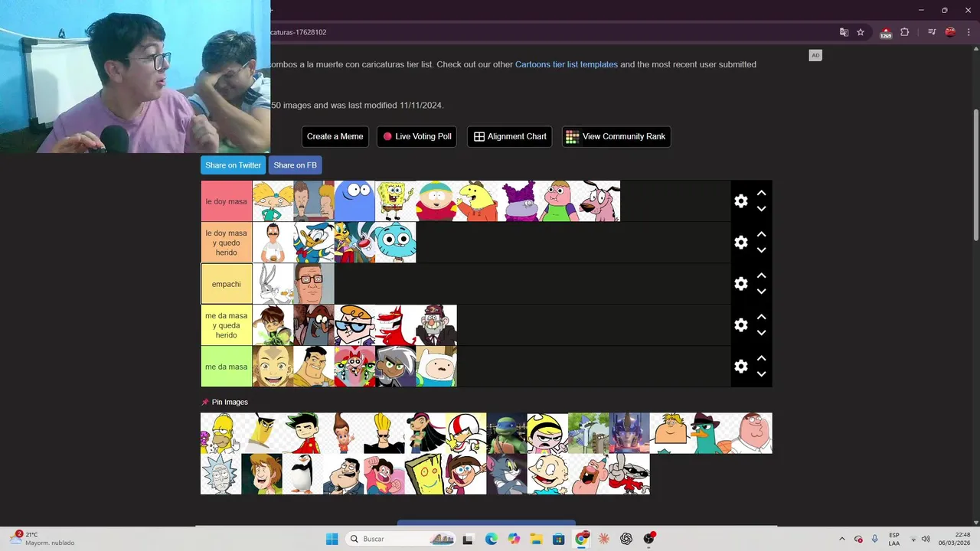Move 'me da masa' row up
This screenshot has height=551, width=980.
[x=761, y=359]
